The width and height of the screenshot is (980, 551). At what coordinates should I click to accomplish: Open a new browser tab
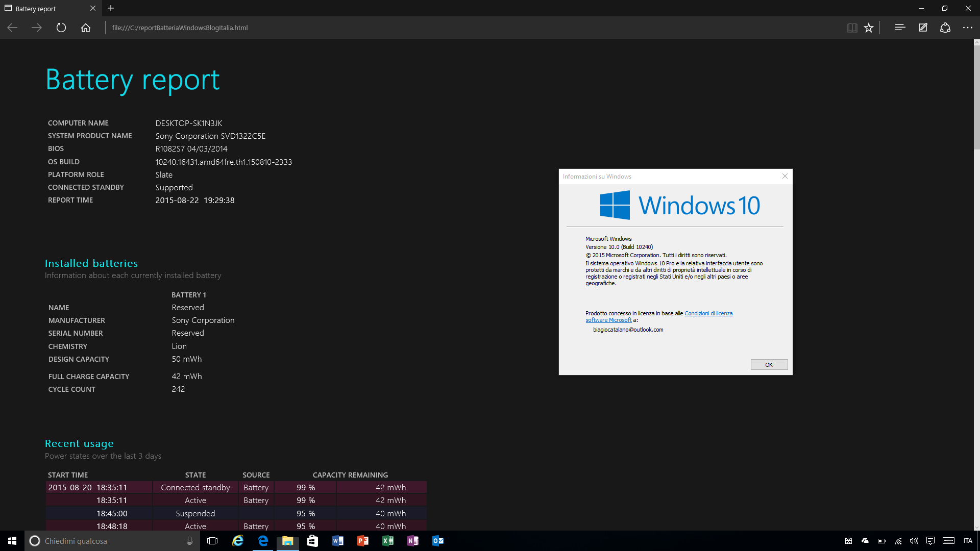pyautogui.click(x=111, y=8)
